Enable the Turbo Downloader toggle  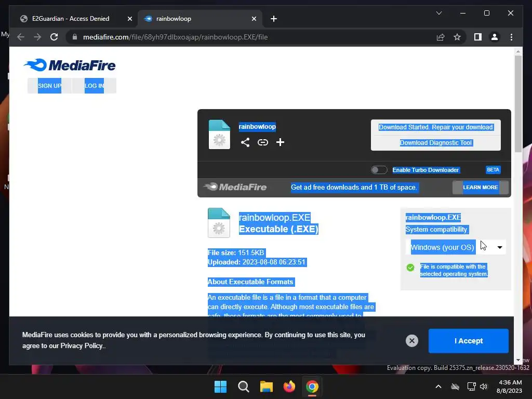pos(379,170)
